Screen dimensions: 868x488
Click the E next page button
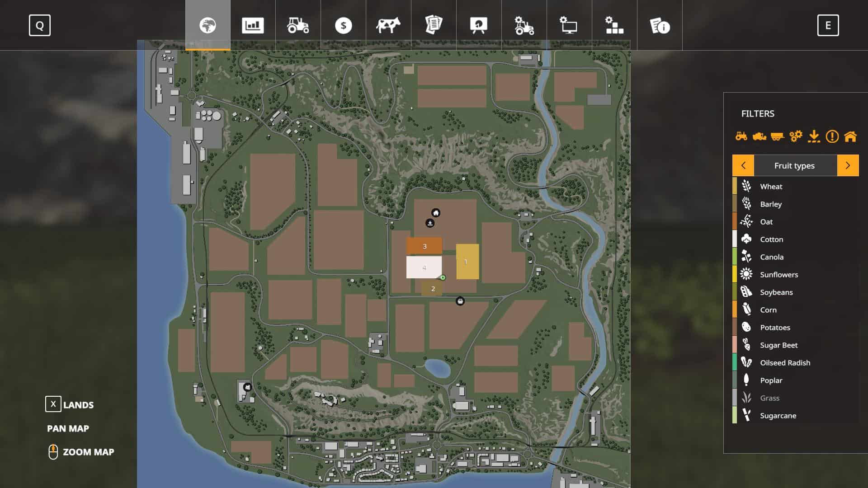pyautogui.click(x=828, y=25)
